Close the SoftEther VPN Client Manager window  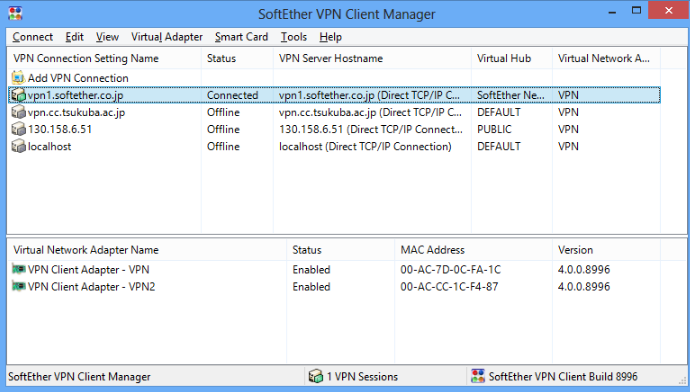tap(668, 11)
